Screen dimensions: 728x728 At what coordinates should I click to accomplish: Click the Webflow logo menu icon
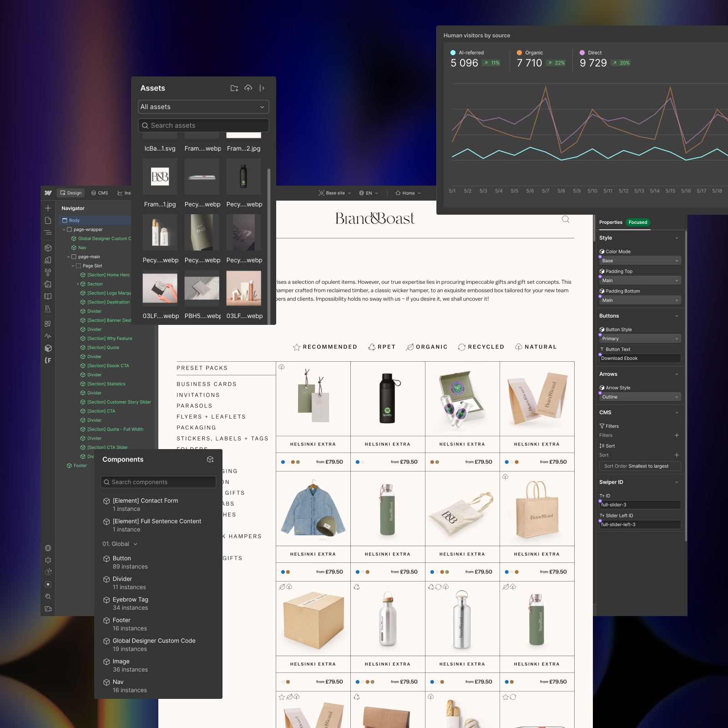pyautogui.click(x=48, y=193)
